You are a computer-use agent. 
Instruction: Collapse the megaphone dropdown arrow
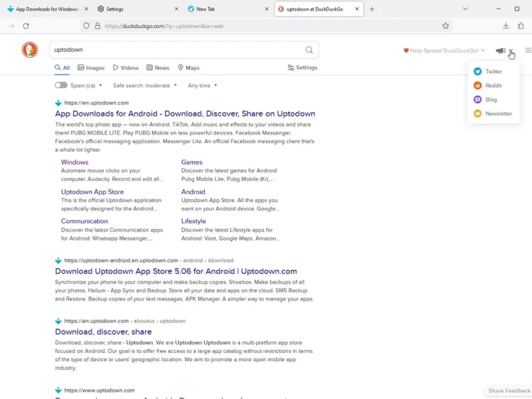click(511, 51)
